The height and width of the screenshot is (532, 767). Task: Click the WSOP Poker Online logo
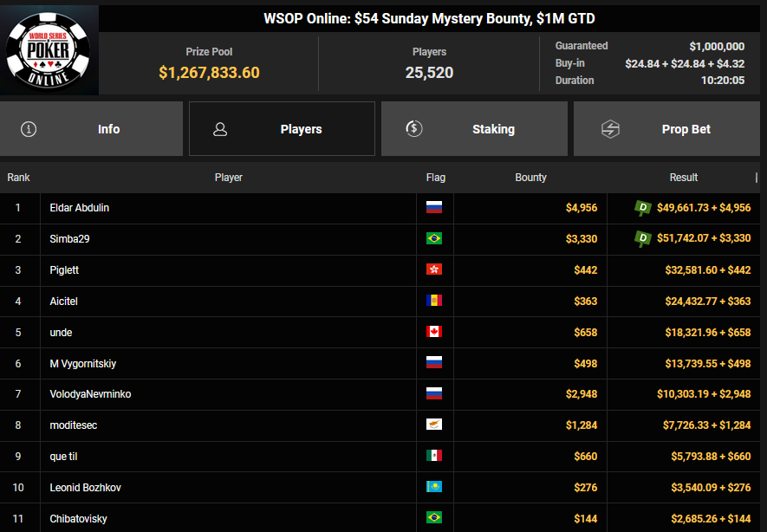point(49,51)
